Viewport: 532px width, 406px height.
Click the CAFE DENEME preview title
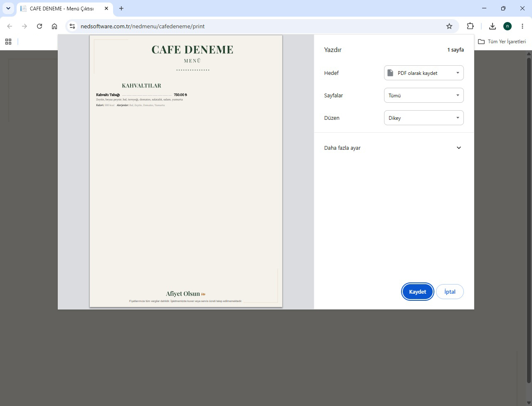(x=192, y=50)
